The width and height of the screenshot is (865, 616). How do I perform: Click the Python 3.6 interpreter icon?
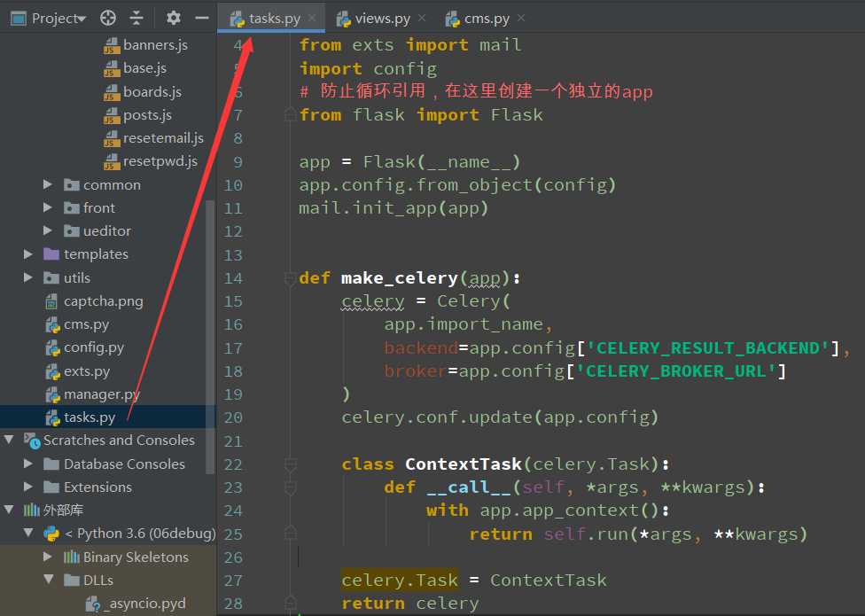(x=51, y=534)
